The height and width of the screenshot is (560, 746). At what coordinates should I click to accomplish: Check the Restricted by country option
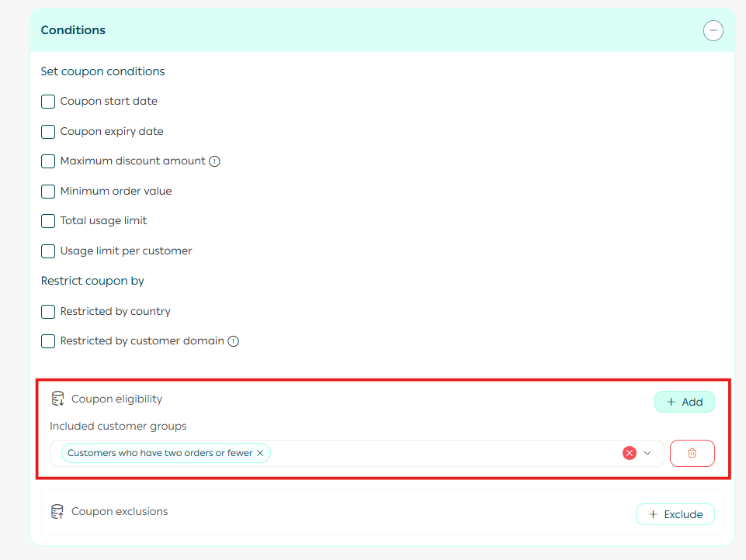tap(48, 312)
